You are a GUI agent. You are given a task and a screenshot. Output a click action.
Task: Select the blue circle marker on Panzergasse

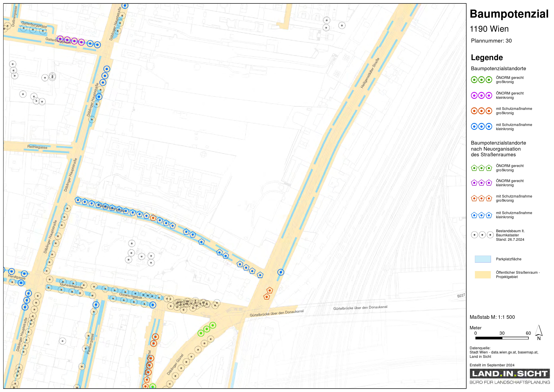click(x=96, y=305)
